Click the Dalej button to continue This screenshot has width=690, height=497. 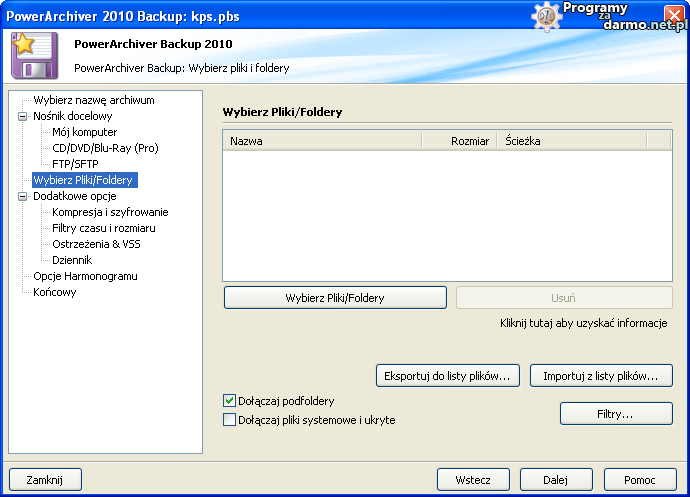[x=555, y=480]
